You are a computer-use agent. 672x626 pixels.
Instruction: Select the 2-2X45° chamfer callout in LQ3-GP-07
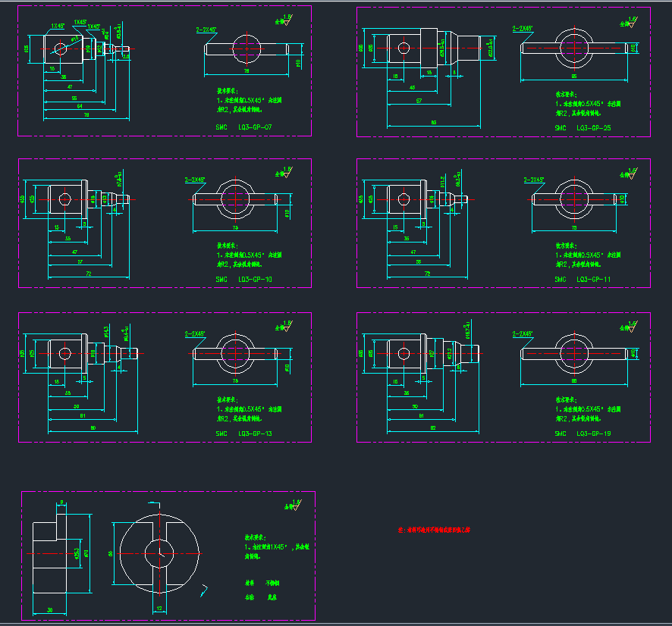(x=206, y=30)
